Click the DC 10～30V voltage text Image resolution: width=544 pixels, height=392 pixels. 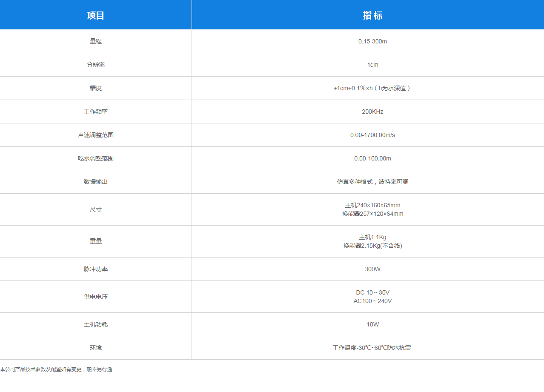pyautogui.click(x=372, y=292)
